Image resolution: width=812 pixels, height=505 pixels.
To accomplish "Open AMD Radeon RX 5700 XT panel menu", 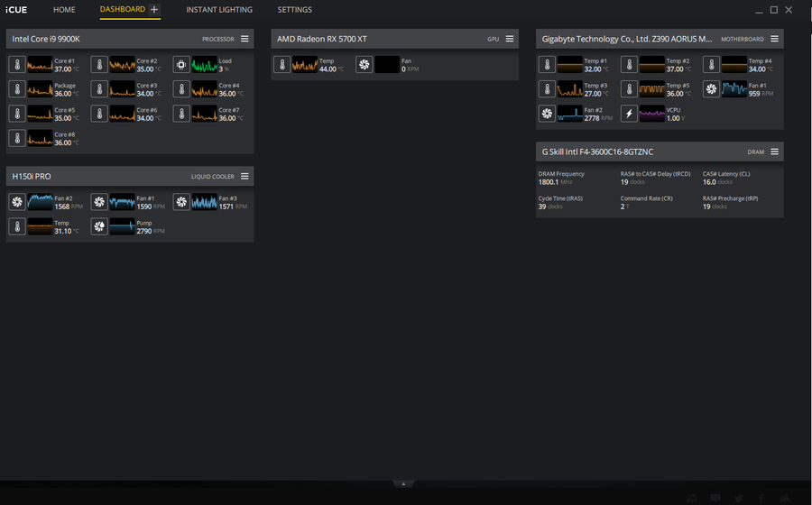I will 510,39.
